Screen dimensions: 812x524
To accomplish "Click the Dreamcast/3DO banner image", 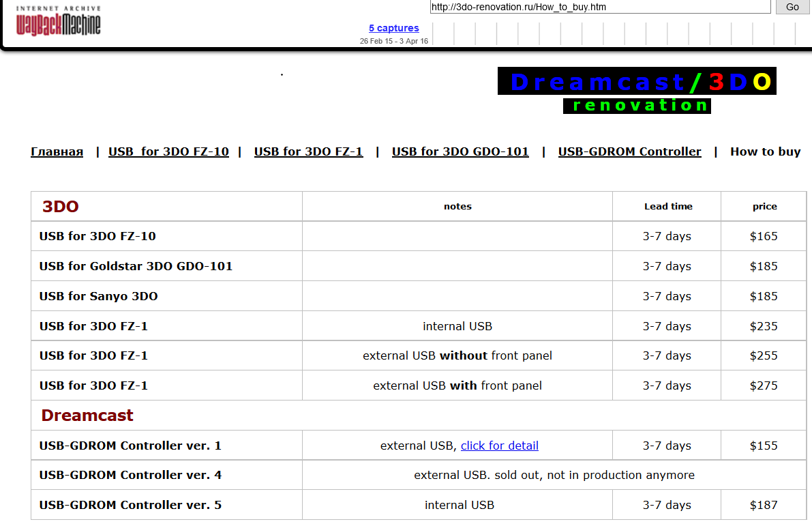I will point(637,81).
